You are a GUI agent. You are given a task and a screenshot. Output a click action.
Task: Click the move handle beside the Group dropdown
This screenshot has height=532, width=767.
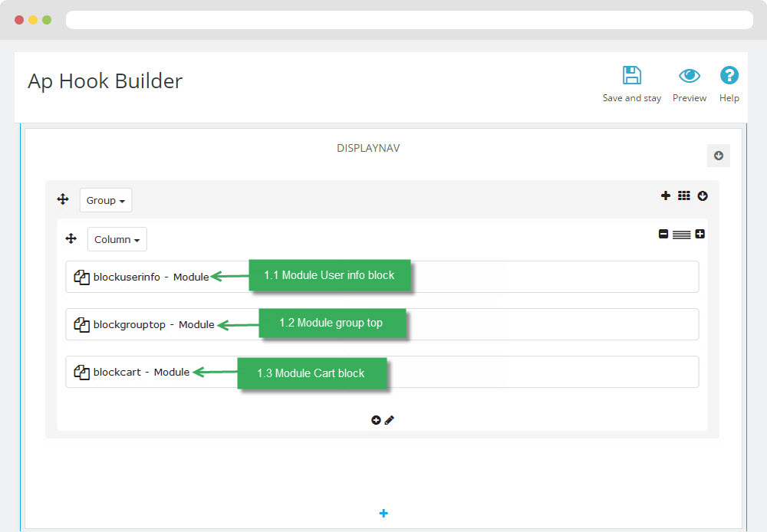tap(63, 199)
